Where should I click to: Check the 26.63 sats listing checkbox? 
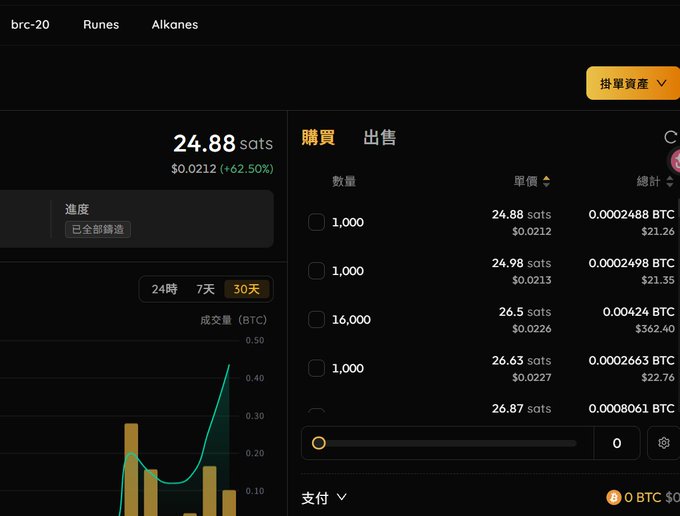[x=316, y=368]
